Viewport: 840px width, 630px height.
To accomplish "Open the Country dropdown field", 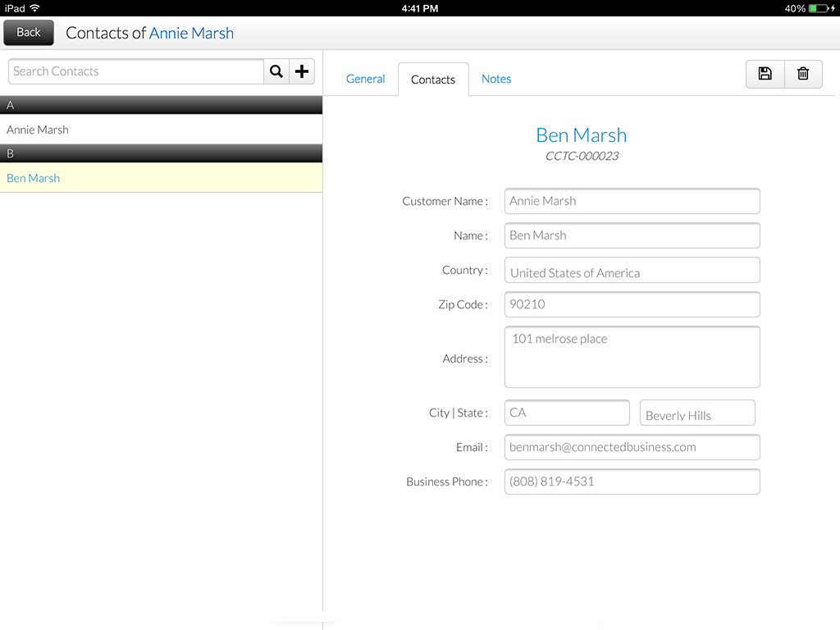I will 632,271.
